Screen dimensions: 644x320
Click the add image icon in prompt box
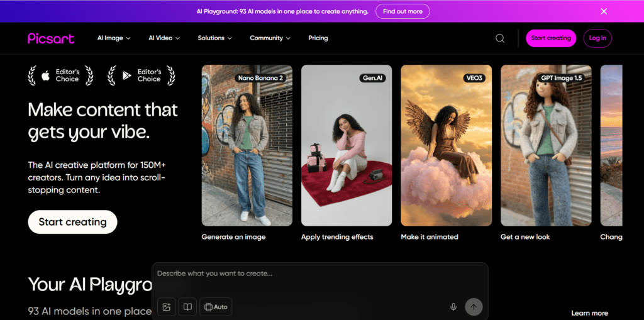(167, 307)
